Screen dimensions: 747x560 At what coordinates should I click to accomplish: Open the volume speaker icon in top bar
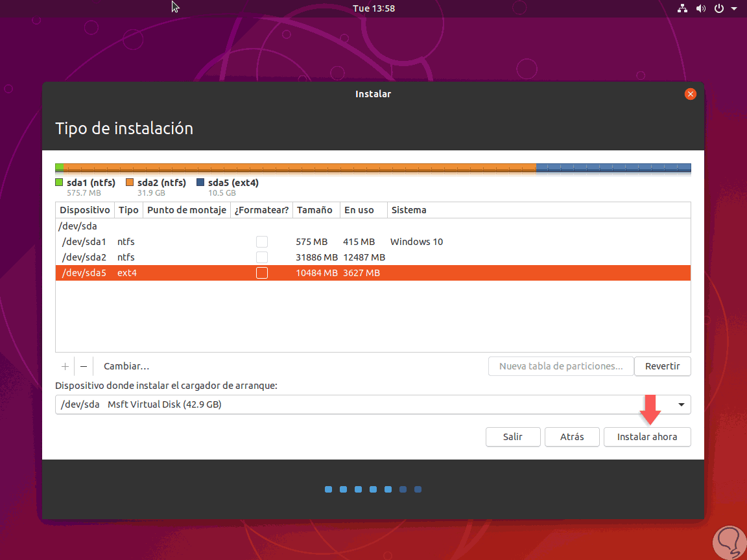(x=700, y=8)
